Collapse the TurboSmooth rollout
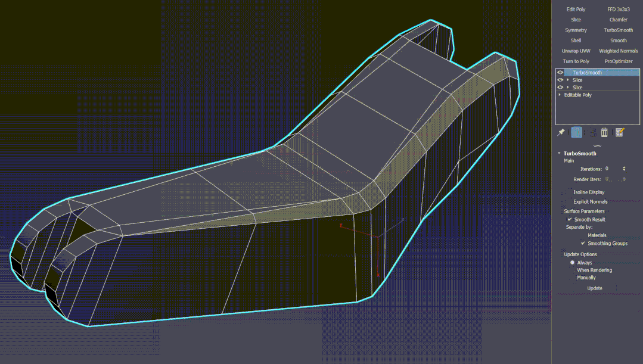Screen dimensions: 643x364 tap(559, 154)
